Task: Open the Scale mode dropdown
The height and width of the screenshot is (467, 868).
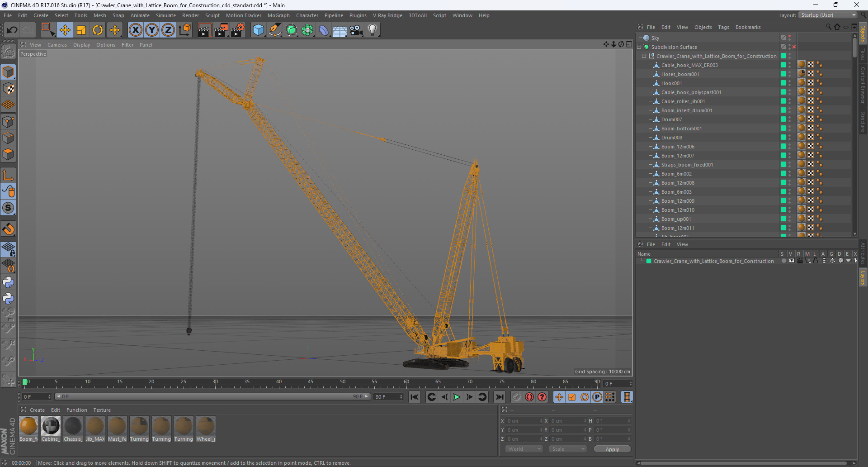Action: tap(568, 449)
